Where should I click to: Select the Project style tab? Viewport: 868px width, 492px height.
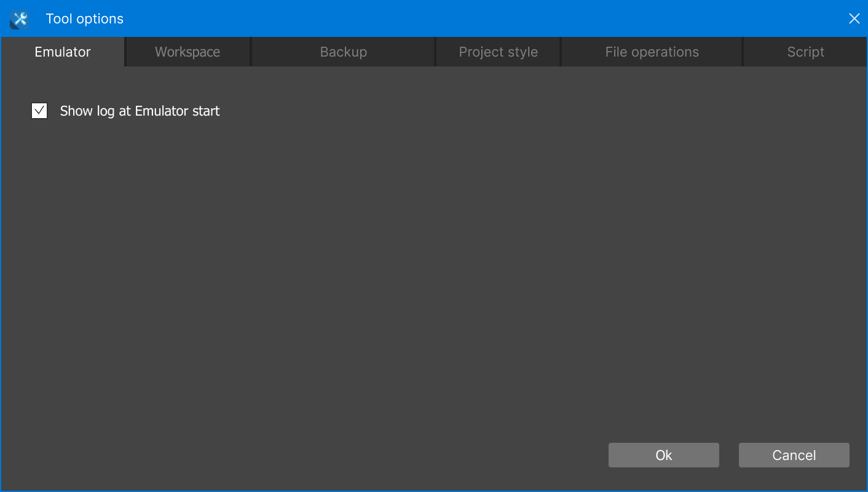[498, 52]
